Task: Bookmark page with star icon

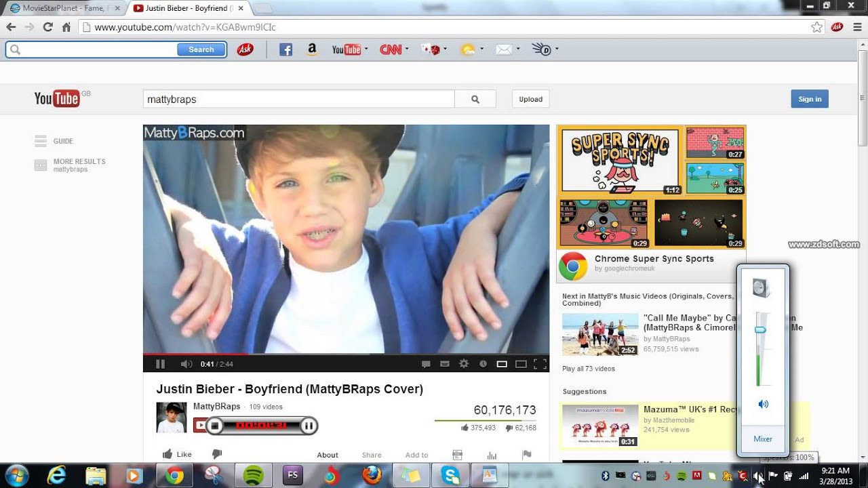Action: [817, 27]
